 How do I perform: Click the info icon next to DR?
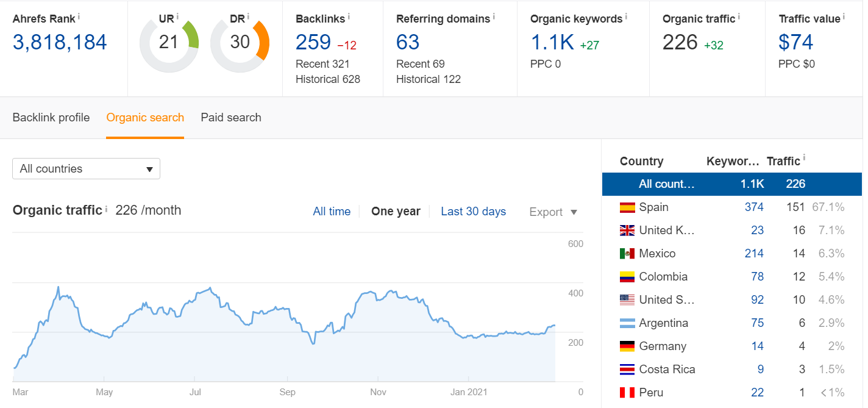click(x=248, y=16)
